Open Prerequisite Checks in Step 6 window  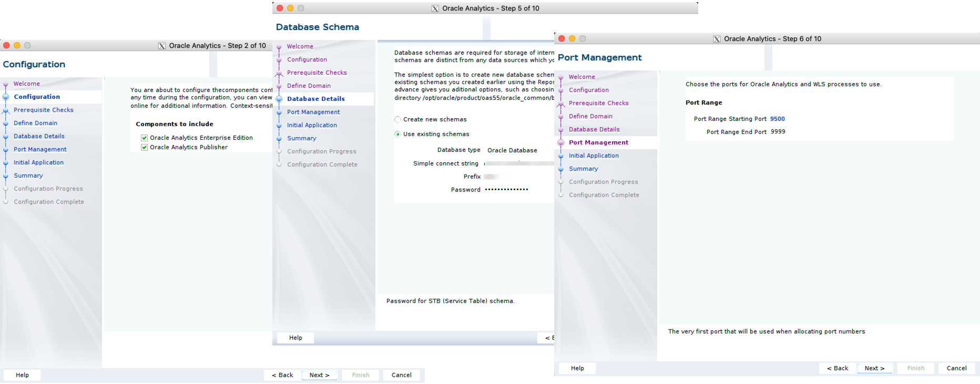click(599, 103)
